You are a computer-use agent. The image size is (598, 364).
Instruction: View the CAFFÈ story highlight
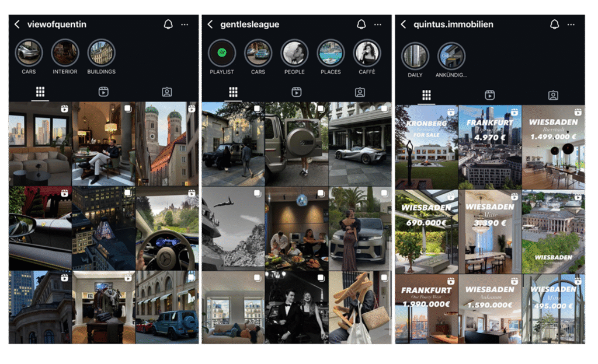(367, 54)
